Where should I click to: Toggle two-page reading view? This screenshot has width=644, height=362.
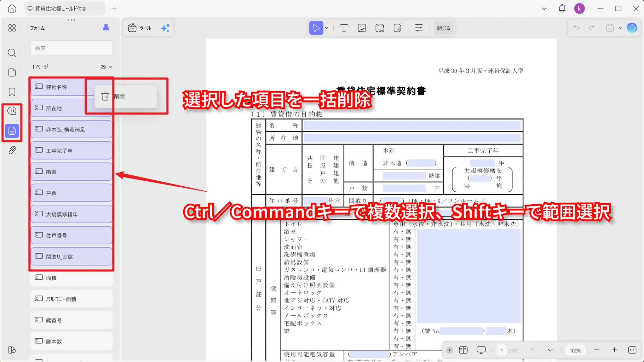pyautogui.click(x=463, y=350)
